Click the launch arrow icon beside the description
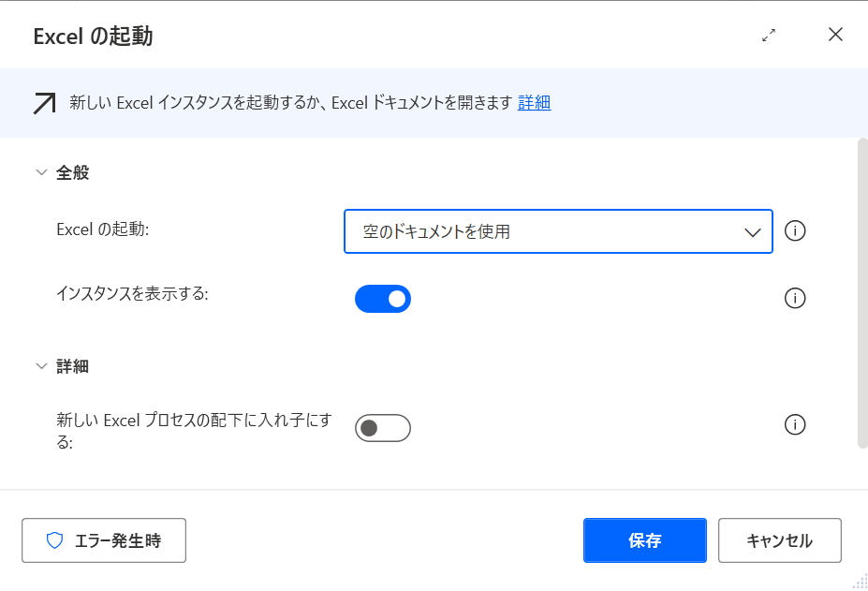This screenshot has width=868, height=591. point(44,103)
